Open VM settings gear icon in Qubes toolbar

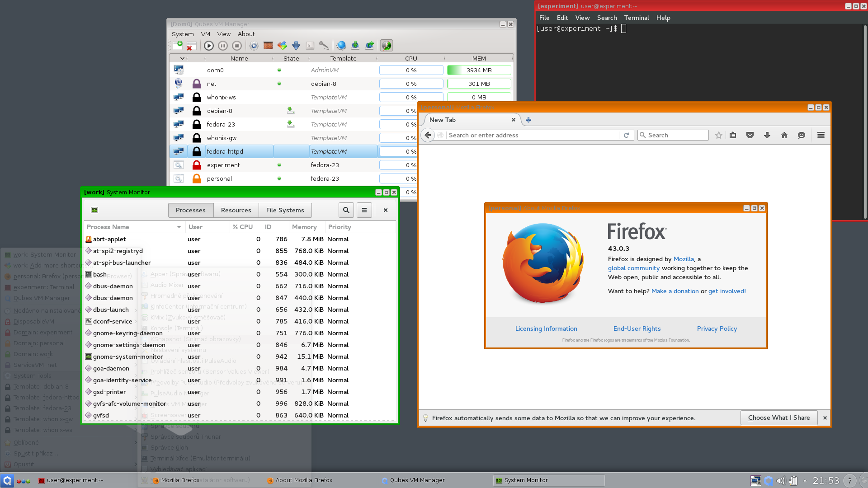pos(254,45)
